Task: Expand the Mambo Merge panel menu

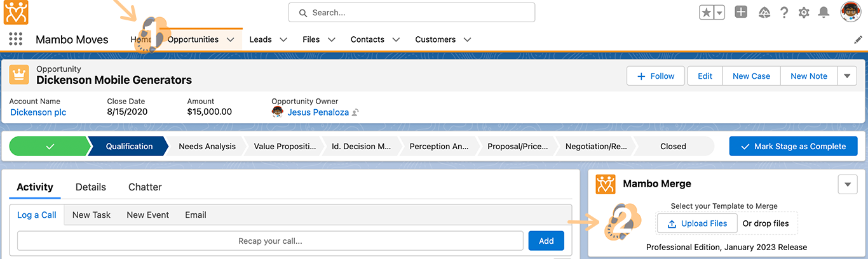Action: pyautogui.click(x=847, y=184)
